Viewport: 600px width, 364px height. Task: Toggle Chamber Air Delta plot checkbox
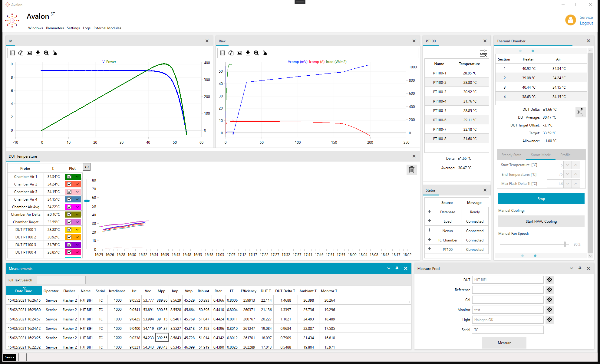click(x=69, y=215)
